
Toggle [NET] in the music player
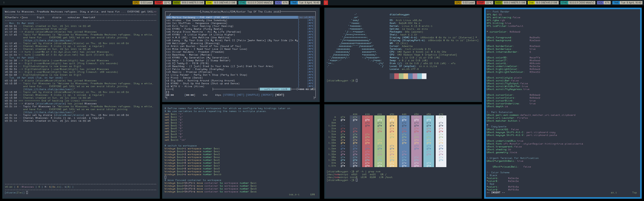[241, 94]
